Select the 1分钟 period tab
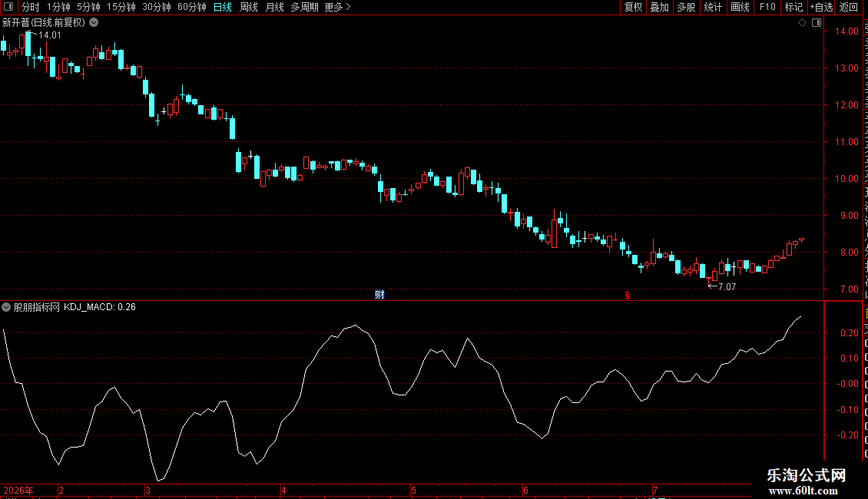The width and height of the screenshot is (868, 499). (58, 7)
